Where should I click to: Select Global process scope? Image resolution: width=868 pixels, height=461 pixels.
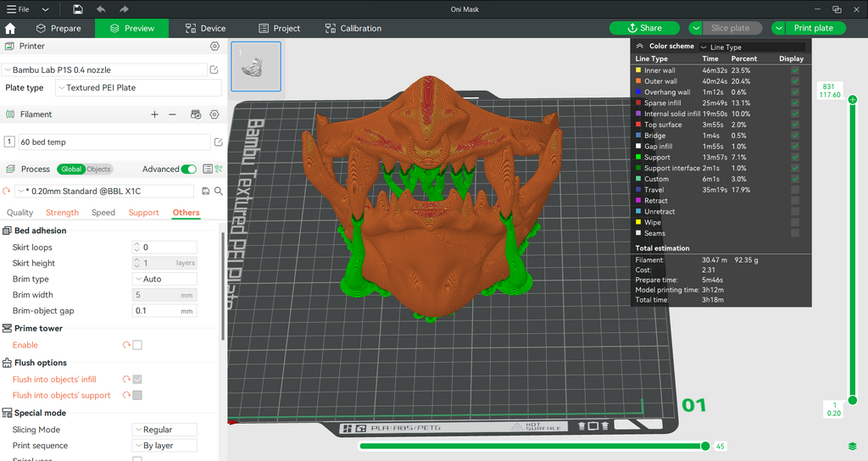(71, 169)
